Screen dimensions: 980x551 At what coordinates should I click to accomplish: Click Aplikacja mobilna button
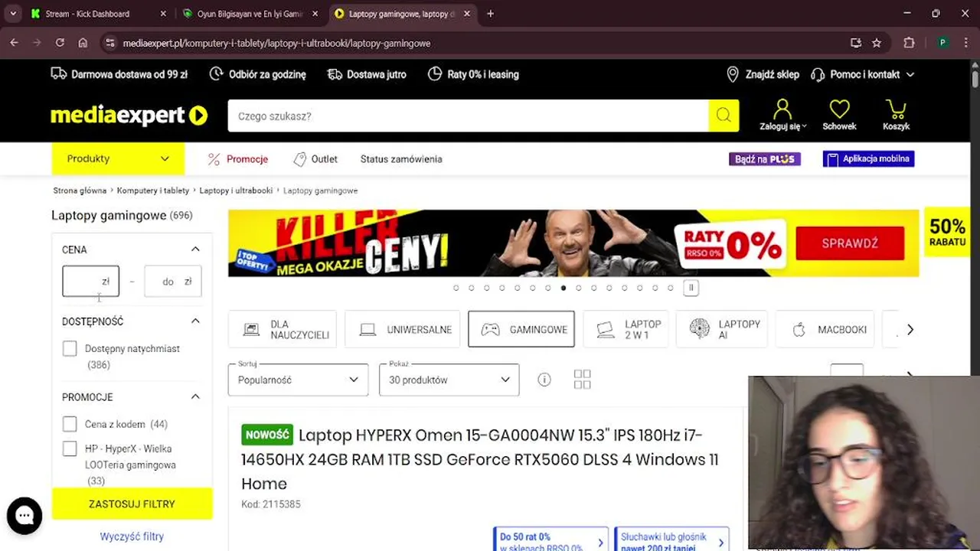(868, 159)
